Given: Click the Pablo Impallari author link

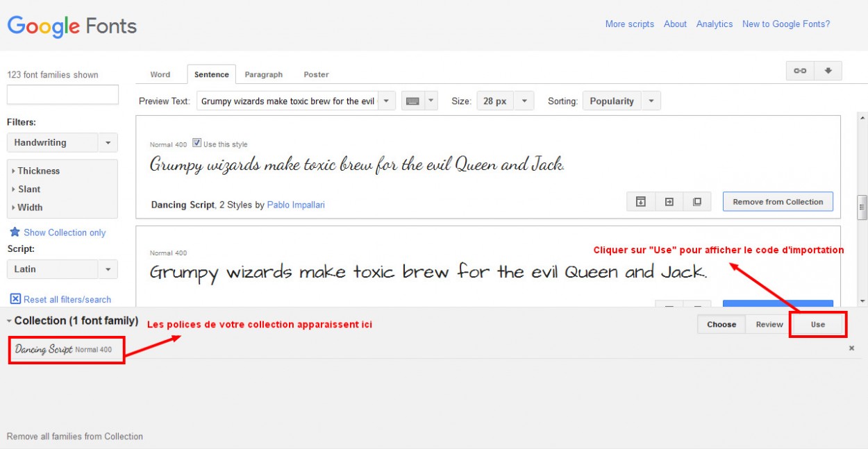Looking at the screenshot, I should pos(296,205).
